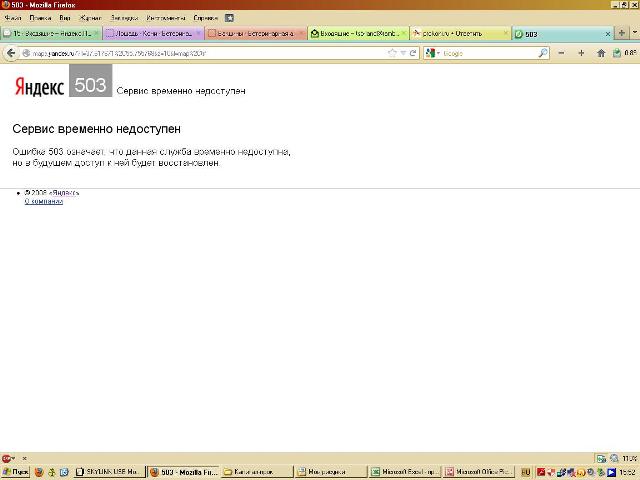Screen dimensions: 640x480
Task: Open the Файл menu
Action: pos(13,18)
